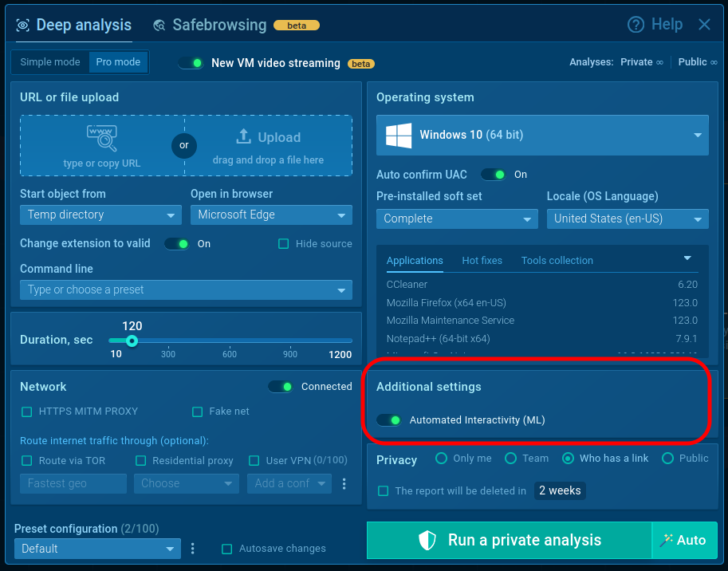Click the URL magnifier icon to enter URL
The height and width of the screenshot is (571, 728).
click(x=101, y=138)
